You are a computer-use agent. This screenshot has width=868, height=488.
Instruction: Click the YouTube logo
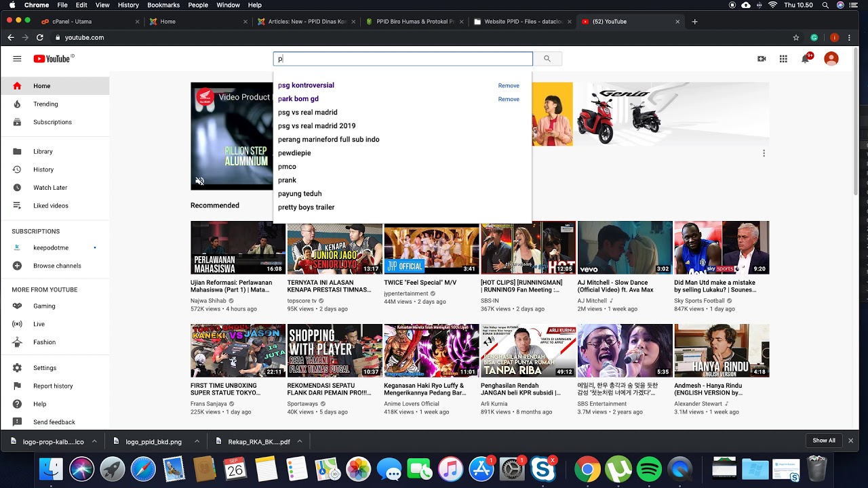pos(52,59)
